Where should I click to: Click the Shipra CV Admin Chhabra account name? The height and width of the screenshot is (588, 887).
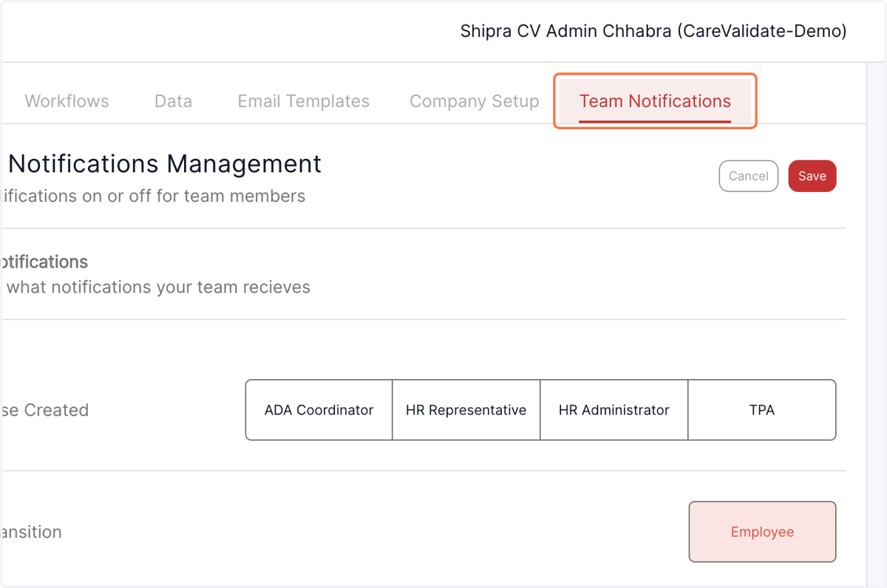pos(653,31)
